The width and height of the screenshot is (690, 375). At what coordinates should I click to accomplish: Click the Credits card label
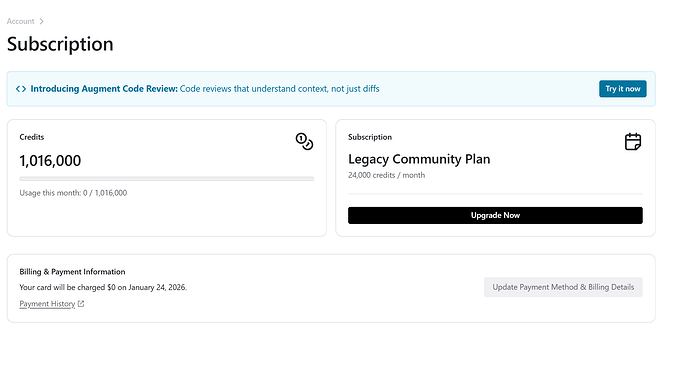[x=32, y=137]
